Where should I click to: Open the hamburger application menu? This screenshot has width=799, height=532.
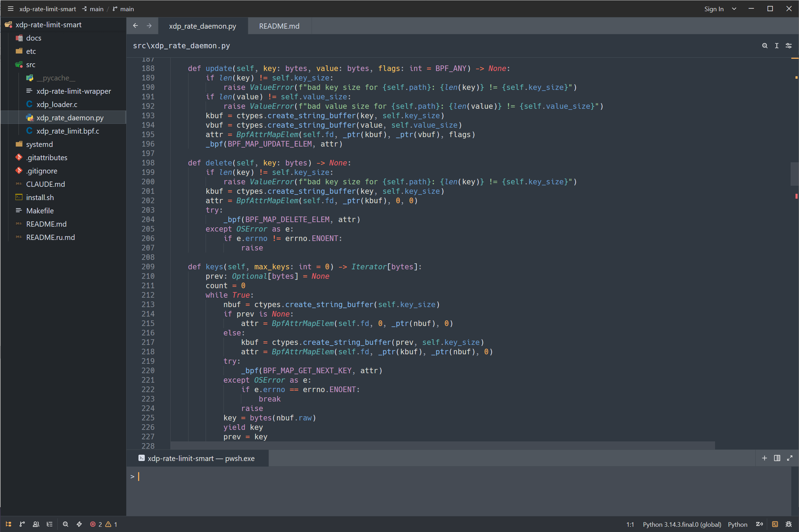10,9
